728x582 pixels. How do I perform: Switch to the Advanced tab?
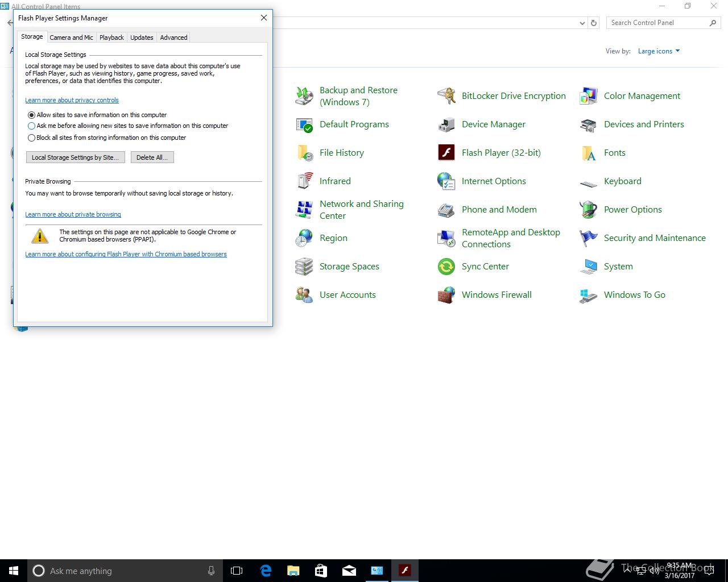(173, 38)
